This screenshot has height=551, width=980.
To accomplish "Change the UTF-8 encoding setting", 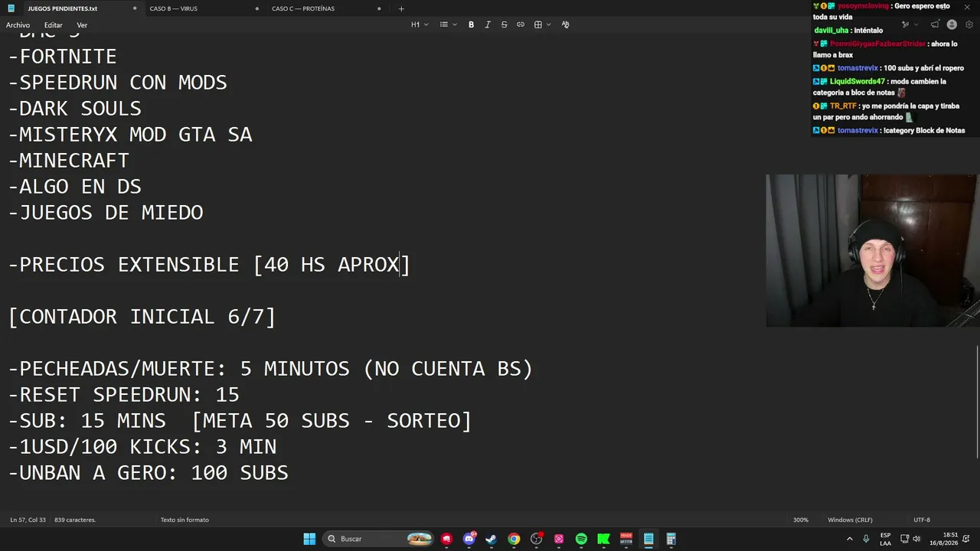I will [922, 520].
